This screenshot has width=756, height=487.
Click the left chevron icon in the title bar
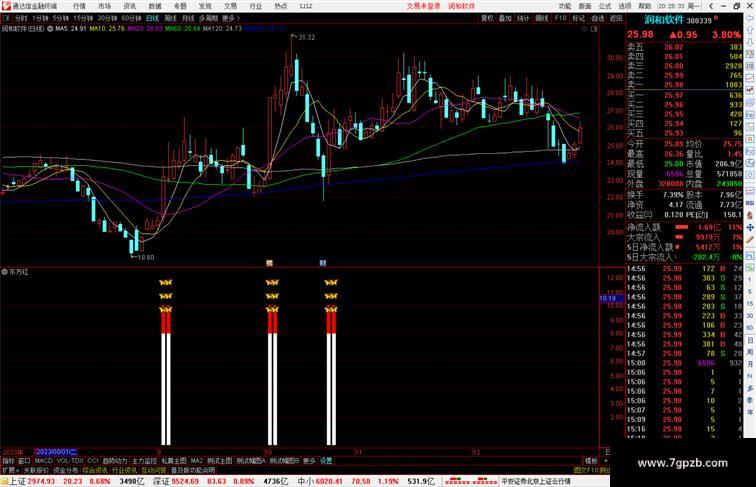point(711,6)
